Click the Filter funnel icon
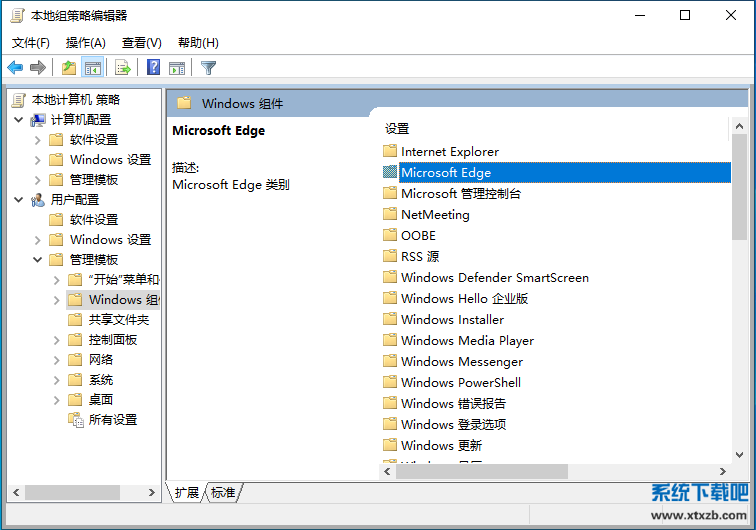 click(x=208, y=67)
